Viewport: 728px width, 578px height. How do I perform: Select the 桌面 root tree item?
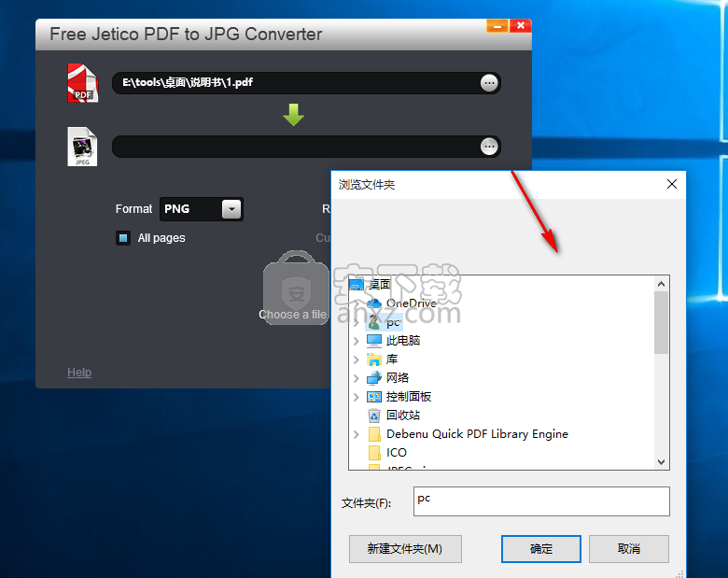click(379, 285)
